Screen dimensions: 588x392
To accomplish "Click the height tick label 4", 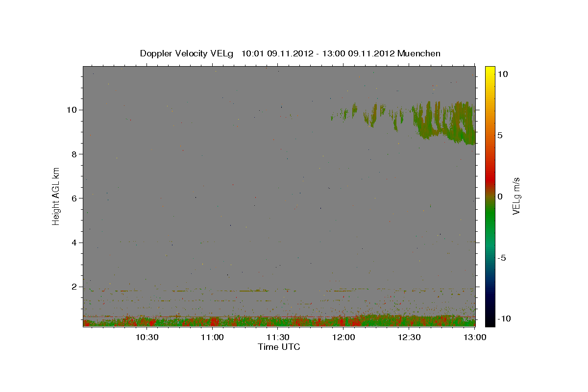I will coord(75,243).
